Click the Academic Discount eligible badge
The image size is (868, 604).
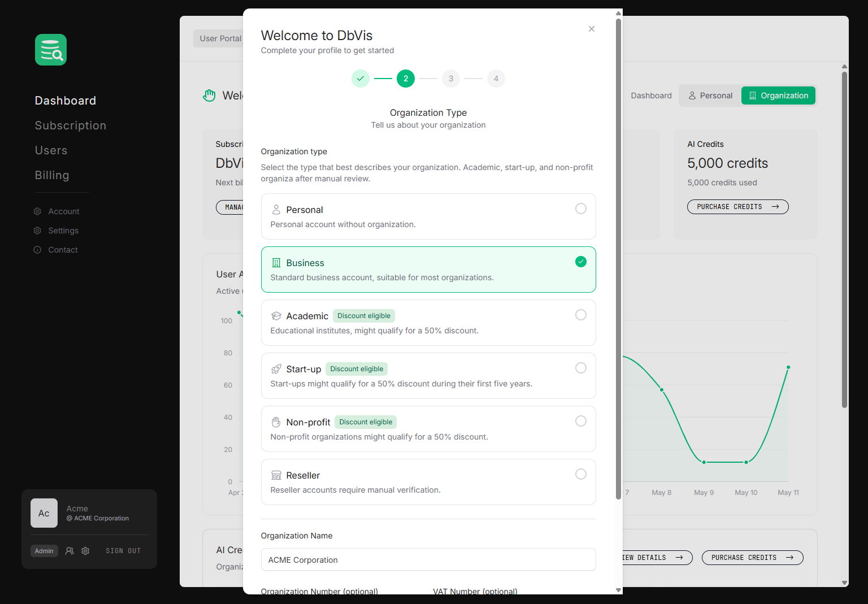point(364,316)
